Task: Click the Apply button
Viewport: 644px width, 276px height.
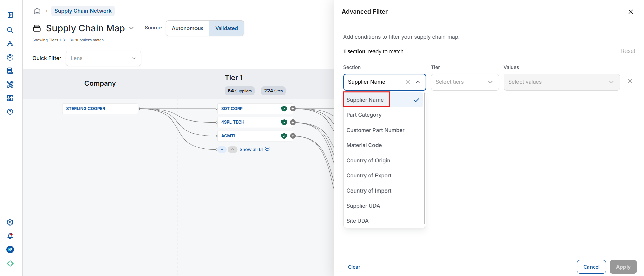Action: tap(623, 267)
